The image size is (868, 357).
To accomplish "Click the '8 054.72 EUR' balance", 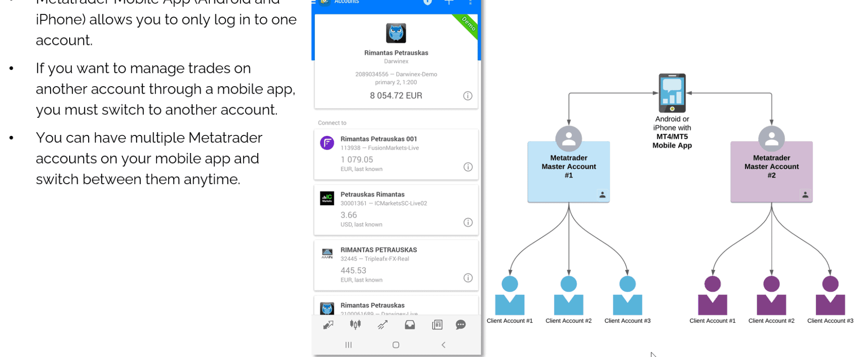I will point(396,96).
